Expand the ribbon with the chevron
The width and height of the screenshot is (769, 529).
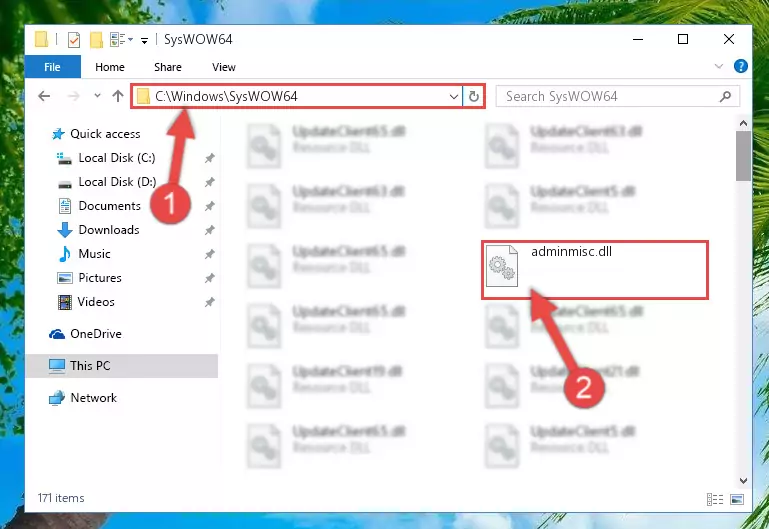[718, 66]
